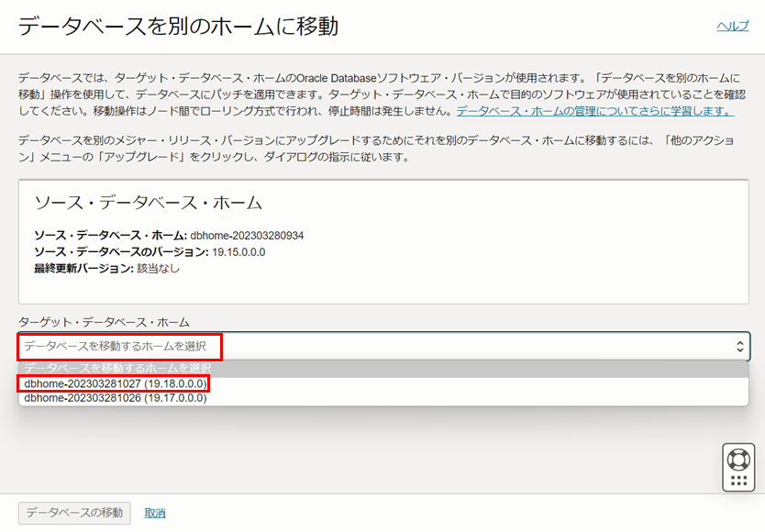The image size is (765, 532).
Task: Click the データベースを別のホームに移動 title
Action: (x=178, y=27)
